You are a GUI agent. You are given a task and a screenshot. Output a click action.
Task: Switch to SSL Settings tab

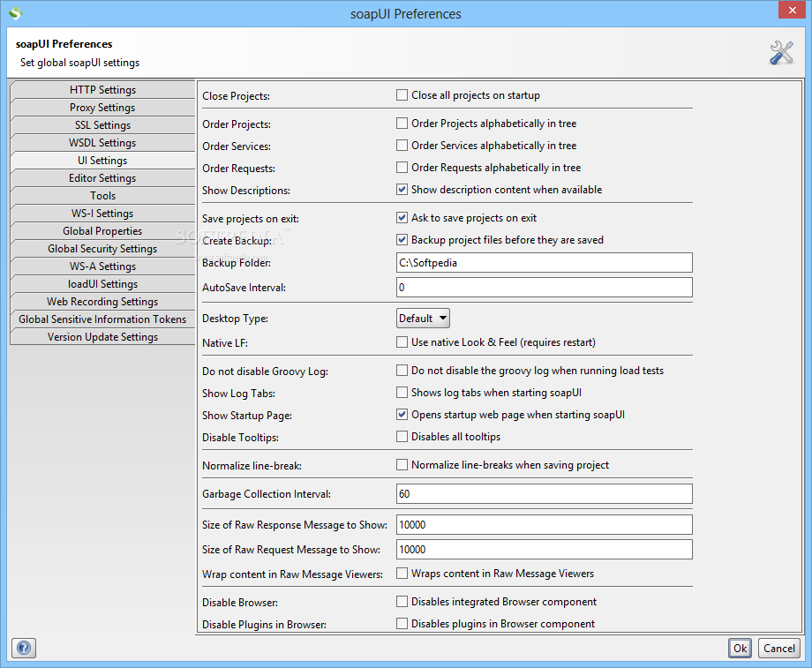(x=102, y=124)
